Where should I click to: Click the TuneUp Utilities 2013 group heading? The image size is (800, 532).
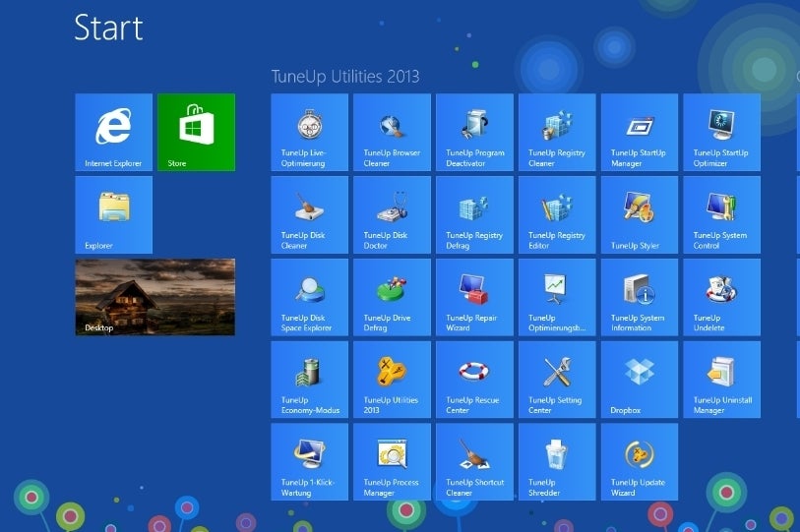click(x=345, y=77)
